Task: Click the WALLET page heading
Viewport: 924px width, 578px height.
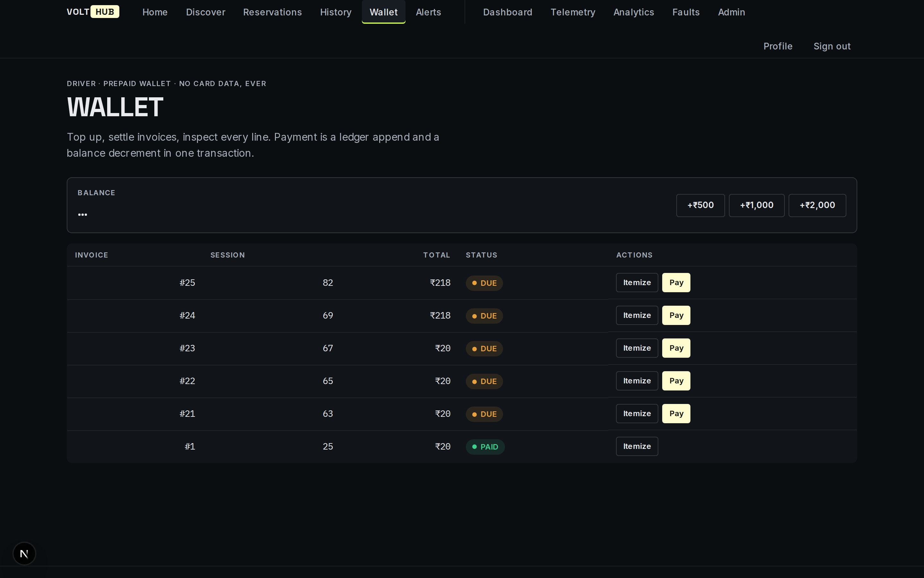Action: (115, 107)
